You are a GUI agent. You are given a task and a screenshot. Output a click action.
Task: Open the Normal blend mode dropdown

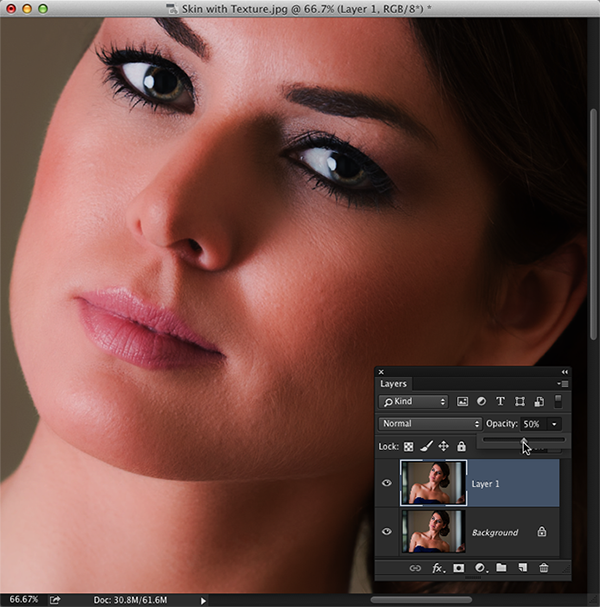[x=428, y=424]
